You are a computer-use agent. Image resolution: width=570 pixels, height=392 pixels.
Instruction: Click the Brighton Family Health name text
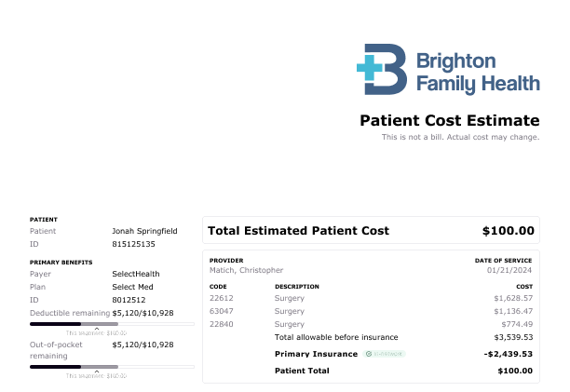pyautogui.click(x=478, y=73)
